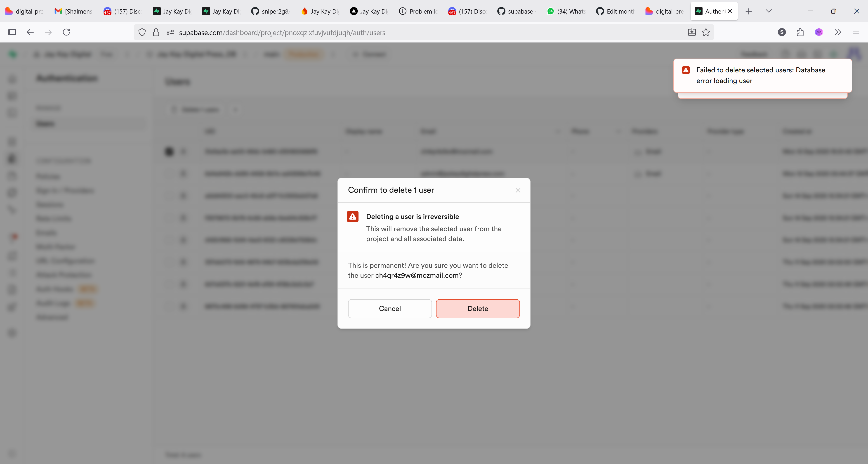Go back to the previous page

pos(30,32)
